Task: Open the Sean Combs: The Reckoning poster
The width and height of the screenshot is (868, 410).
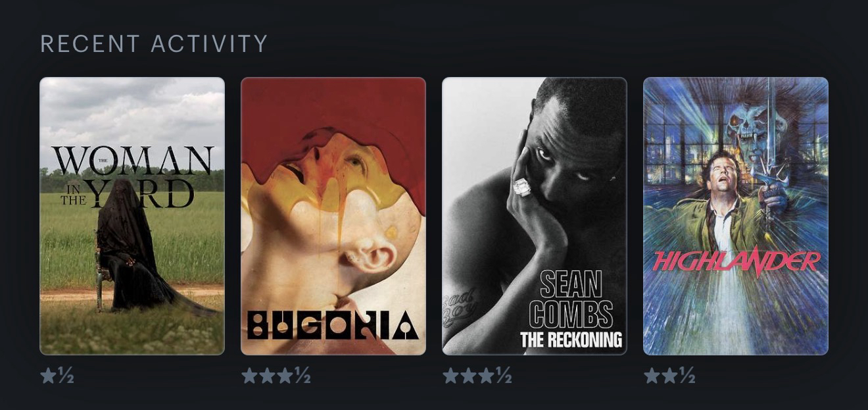Action: [535, 217]
